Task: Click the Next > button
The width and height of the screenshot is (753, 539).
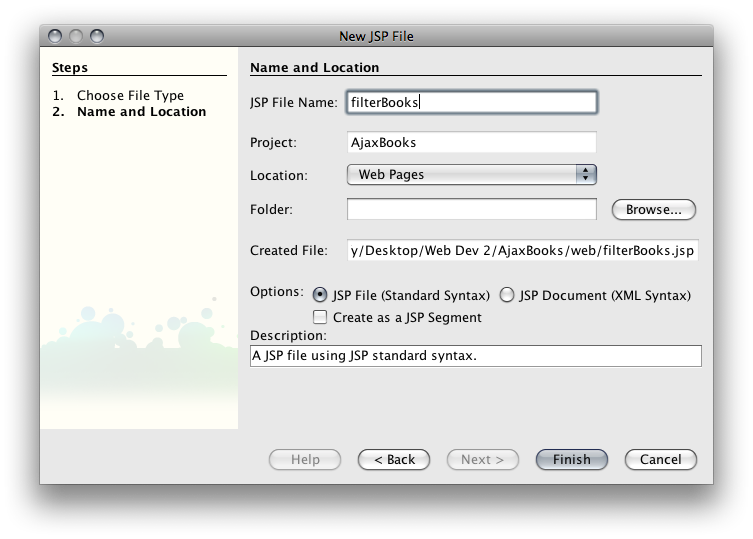Action: pyautogui.click(x=483, y=460)
